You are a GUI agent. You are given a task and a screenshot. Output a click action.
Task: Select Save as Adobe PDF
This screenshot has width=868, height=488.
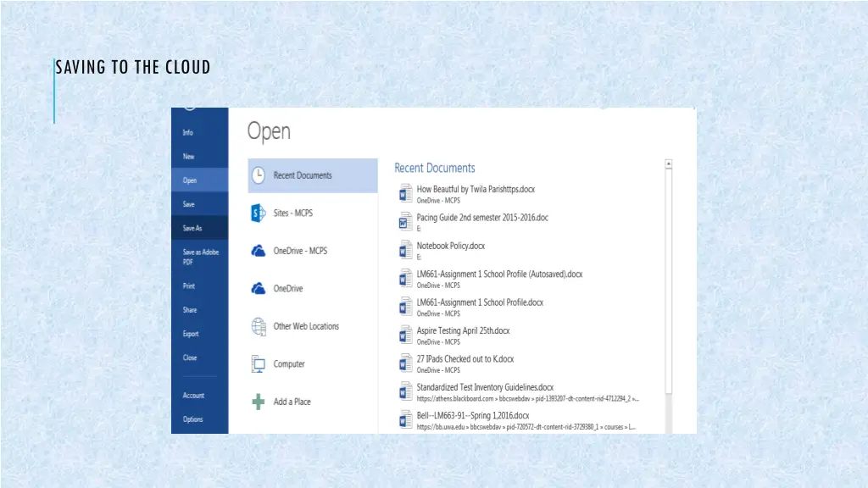click(x=199, y=257)
